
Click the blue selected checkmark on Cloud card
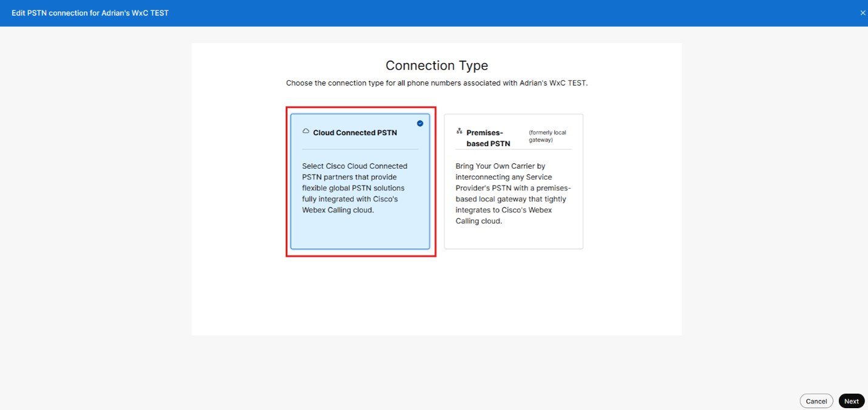tap(420, 123)
